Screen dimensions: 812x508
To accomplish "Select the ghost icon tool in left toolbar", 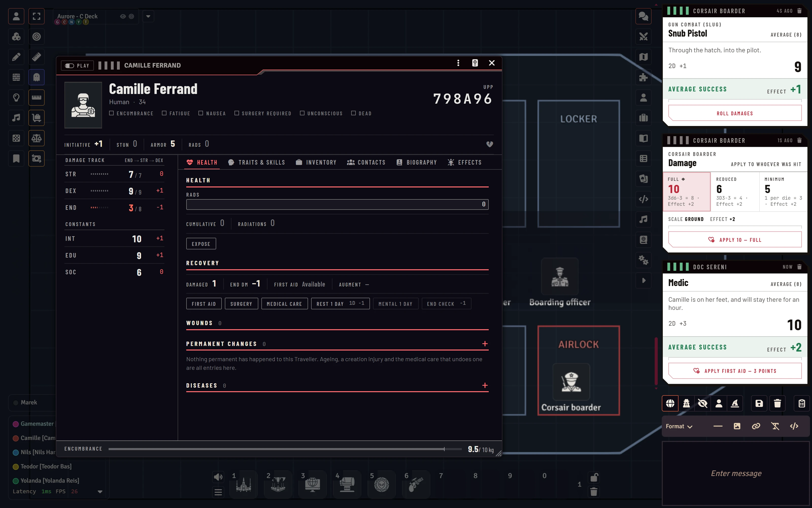I will [37, 77].
